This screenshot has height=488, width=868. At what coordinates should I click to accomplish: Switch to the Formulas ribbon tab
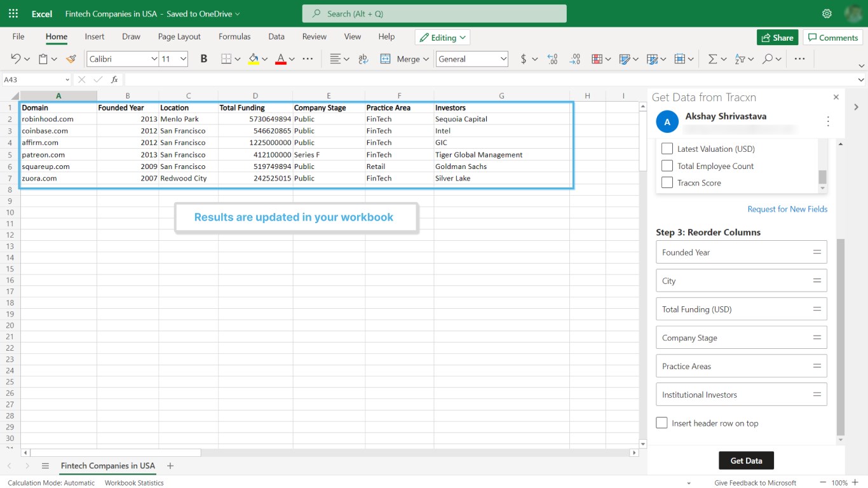tap(234, 37)
